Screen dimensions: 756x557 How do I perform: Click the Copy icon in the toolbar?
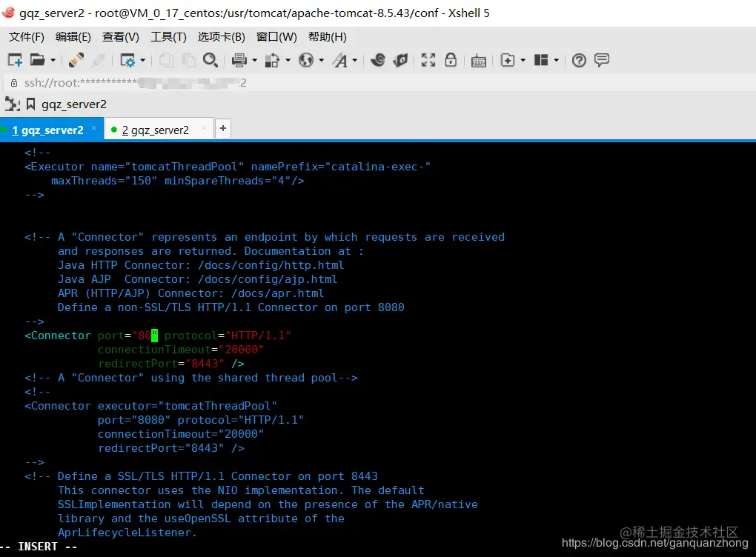(x=166, y=60)
